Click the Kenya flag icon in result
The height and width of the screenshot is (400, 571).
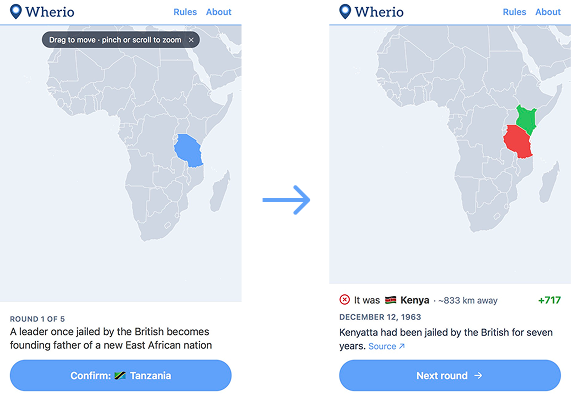click(x=390, y=300)
